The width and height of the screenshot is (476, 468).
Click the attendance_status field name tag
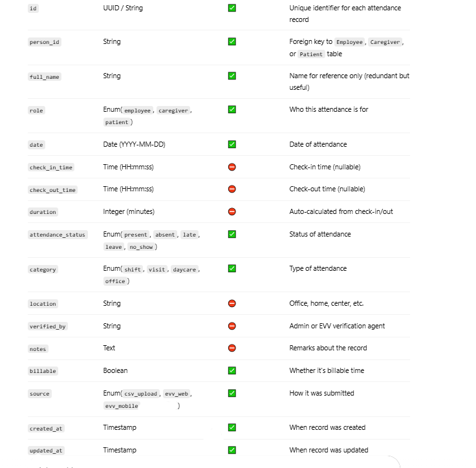coord(58,235)
